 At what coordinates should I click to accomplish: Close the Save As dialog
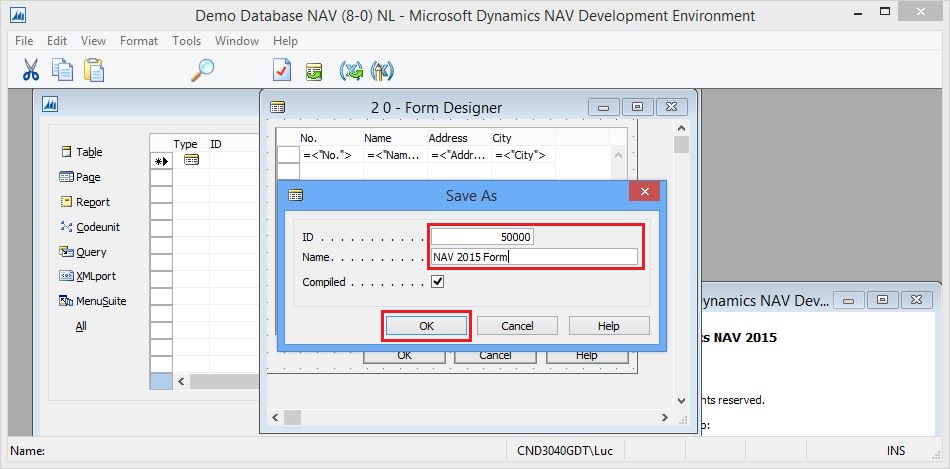(645, 191)
